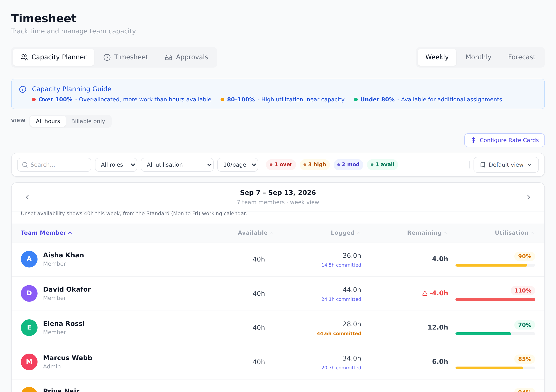Open the 10/page dropdown
Viewport: 556px width, 392px height.
point(238,165)
